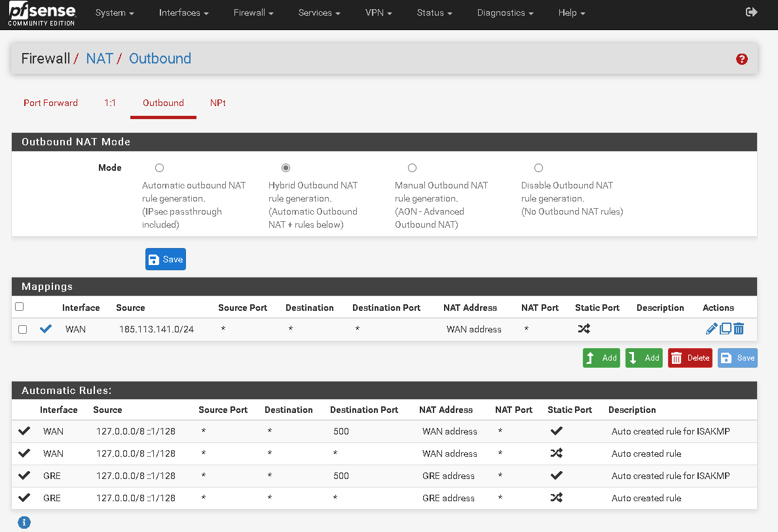Select Automatic outbound NAT rule generation mode
The width and height of the screenshot is (778, 532).
click(x=159, y=168)
